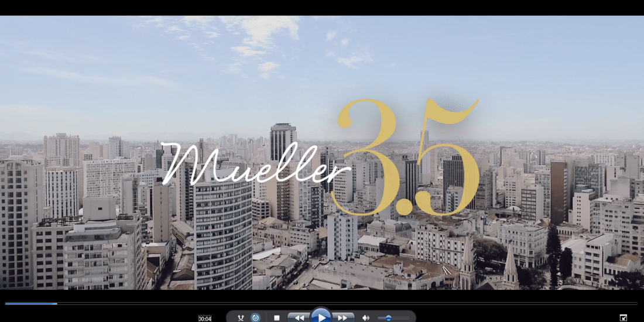Click the 00:04 elapsed time display
Image resolution: width=644 pixels, height=322 pixels.
[x=205, y=318]
